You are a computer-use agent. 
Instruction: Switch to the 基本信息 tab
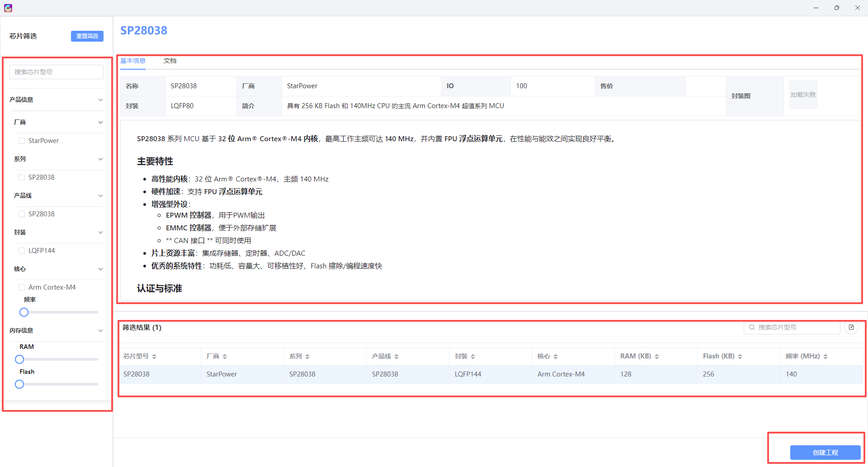[133, 61]
